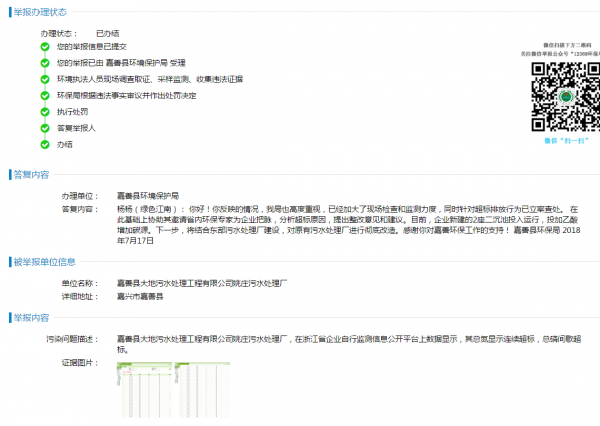Image resolution: width=600 pixels, height=426 pixels.
Task: Click the 微信"扫一扫" caption under QR code
Action: [x=566, y=141]
